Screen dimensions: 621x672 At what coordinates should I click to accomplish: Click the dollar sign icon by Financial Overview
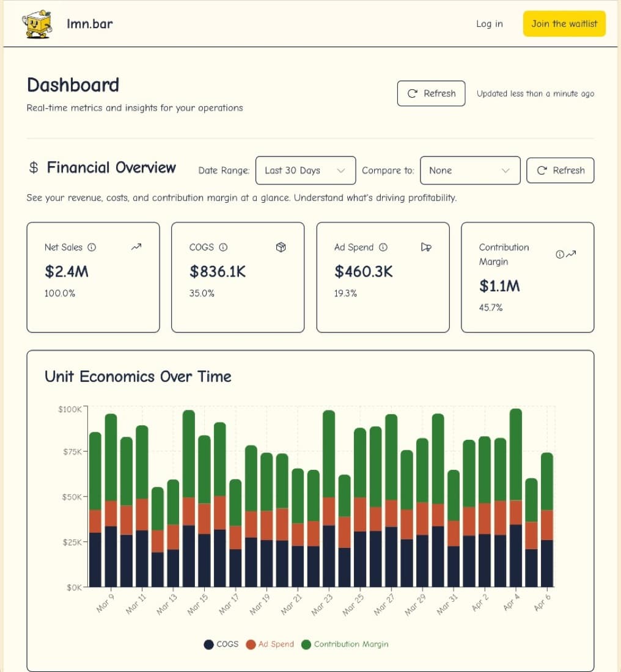[x=34, y=167]
